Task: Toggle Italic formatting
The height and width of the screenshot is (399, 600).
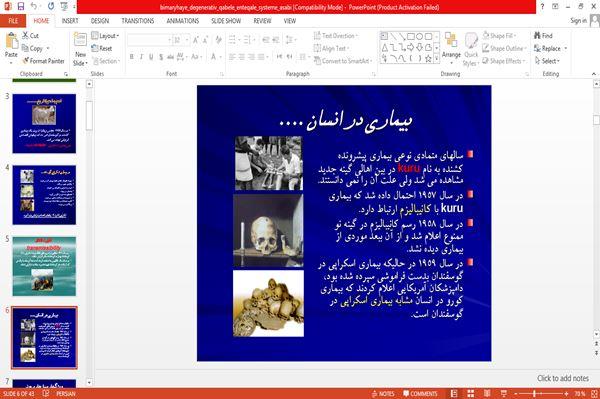Action: [x=141, y=57]
